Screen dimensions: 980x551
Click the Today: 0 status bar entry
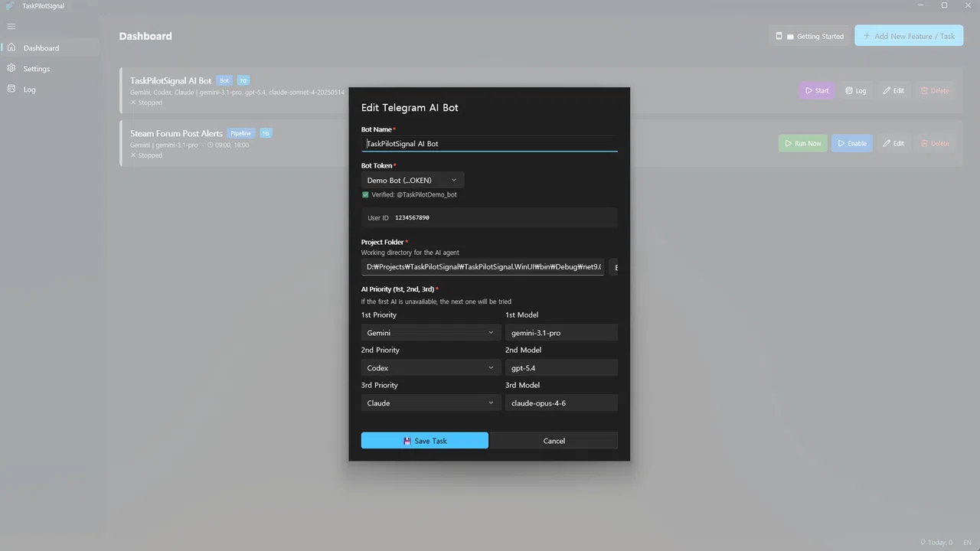pos(936,543)
